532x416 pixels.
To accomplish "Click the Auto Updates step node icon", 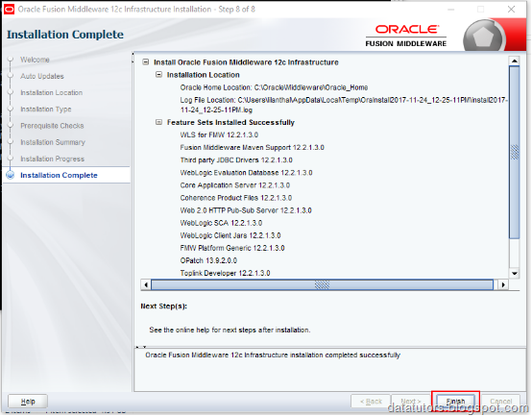I will click(x=11, y=76).
